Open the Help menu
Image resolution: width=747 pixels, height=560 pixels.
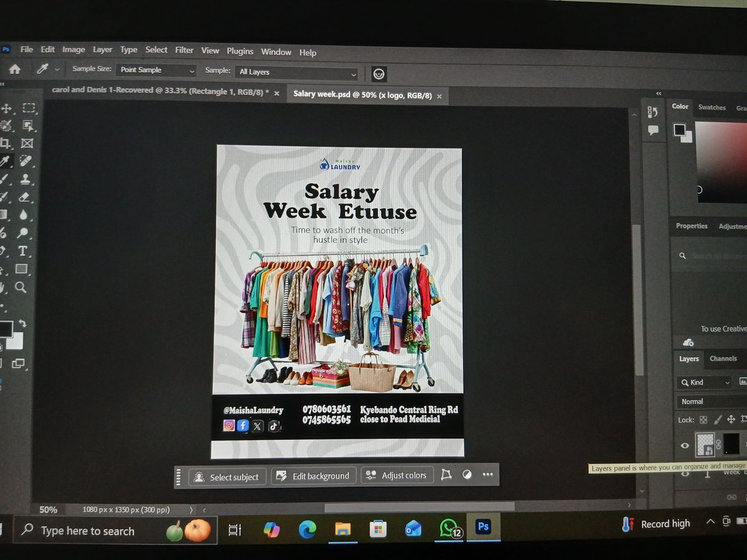click(x=308, y=53)
